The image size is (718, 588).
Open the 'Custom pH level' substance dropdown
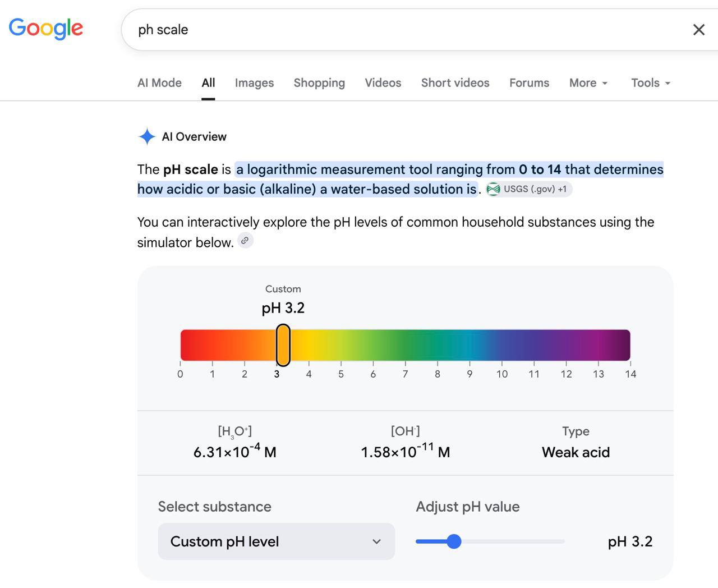(x=276, y=541)
